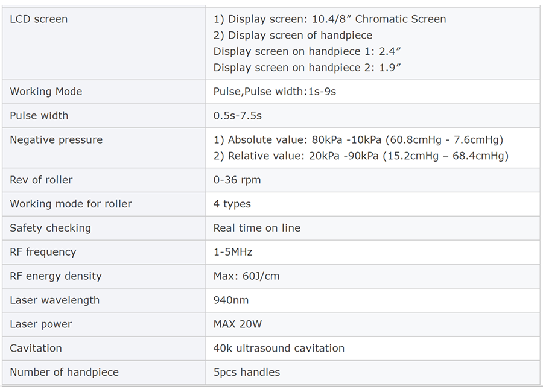Click the LCD screen label cell
This screenshot has width=543, height=392.
[39, 19]
